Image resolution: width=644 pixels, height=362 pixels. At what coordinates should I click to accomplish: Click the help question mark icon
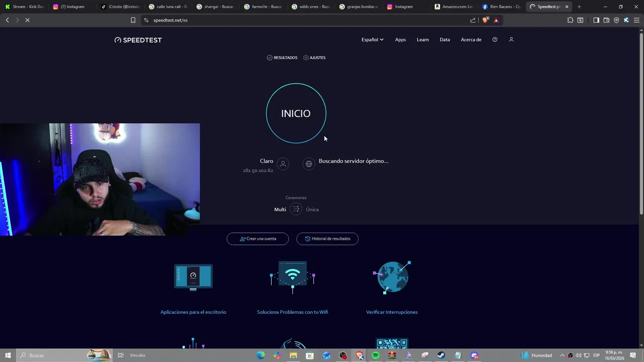[495, 40]
